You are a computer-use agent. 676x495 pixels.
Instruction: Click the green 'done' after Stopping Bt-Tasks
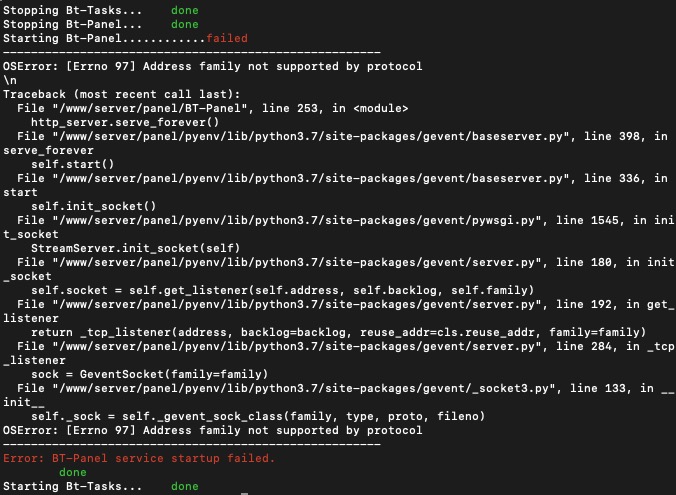pyautogui.click(x=185, y=10)
